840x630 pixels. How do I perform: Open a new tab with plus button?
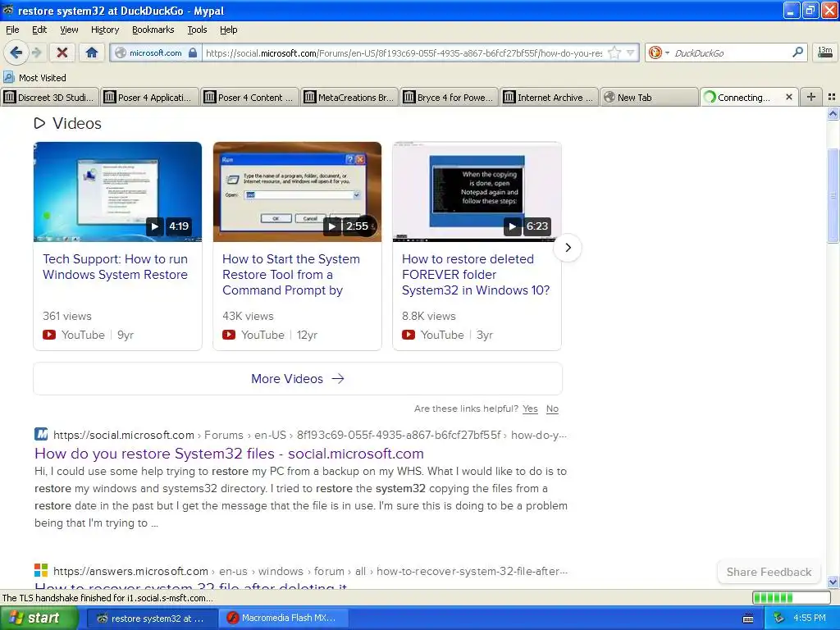[x=811, y=97]
